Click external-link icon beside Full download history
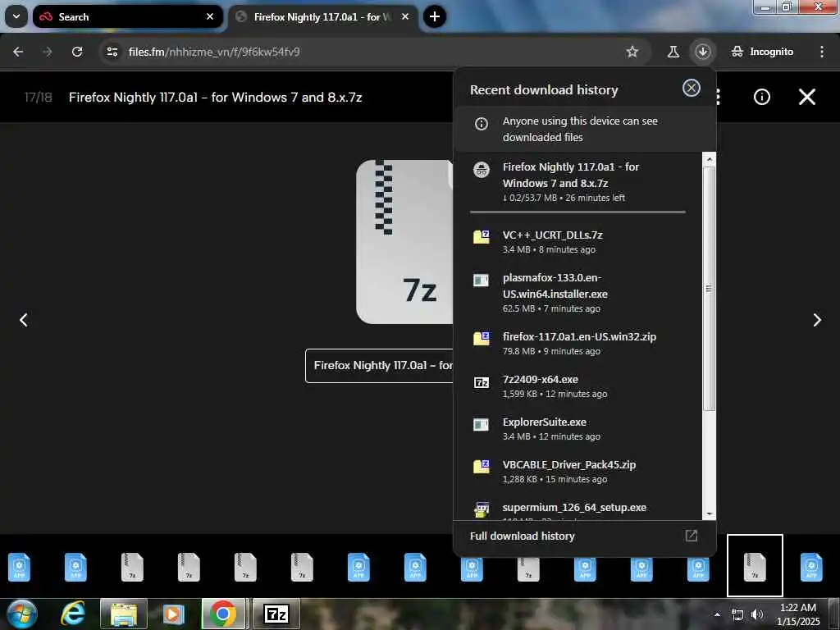This screenshot has width=840, height=630. (691, 536)
